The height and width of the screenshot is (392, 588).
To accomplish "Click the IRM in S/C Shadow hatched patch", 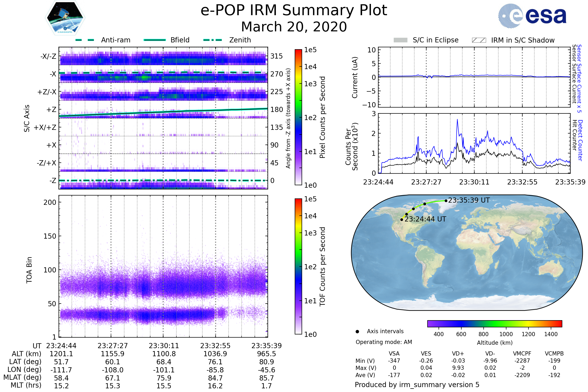I will pyautogui.click(x=479, y=40).
